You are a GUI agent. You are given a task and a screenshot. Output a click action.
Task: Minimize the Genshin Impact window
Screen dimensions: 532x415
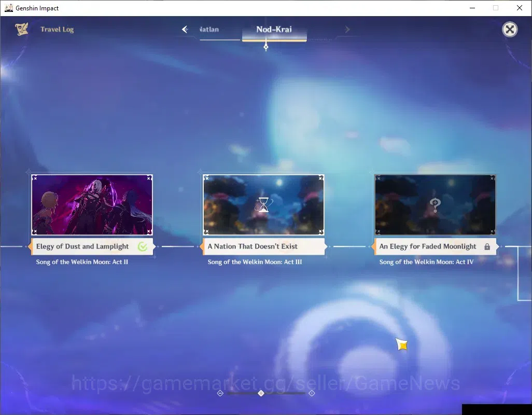point(472,8)
